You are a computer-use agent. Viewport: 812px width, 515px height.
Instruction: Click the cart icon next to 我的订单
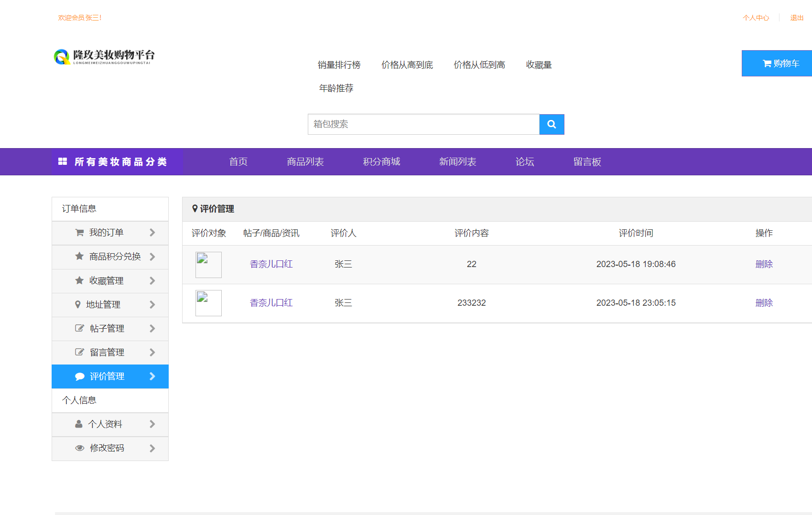tap(79, 233)
